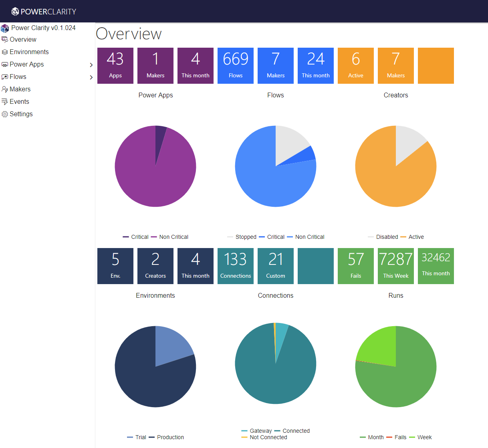Click the Power Apps sidebar icon
This screenshot has width=488, height=448.
pyautogui.click(x=5, y=65)
